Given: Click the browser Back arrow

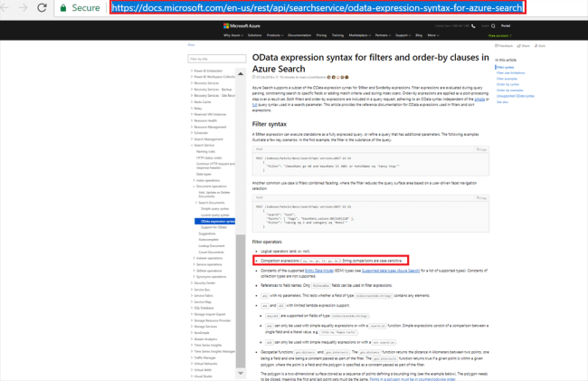Looking at the screenshot, I should 5,8.
